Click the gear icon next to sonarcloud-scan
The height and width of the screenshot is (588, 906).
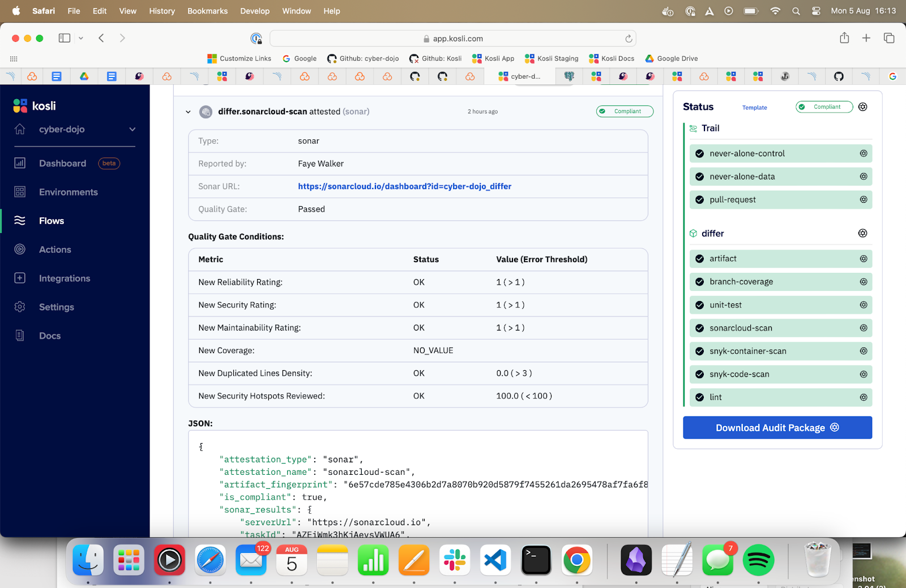pos(864,328)
